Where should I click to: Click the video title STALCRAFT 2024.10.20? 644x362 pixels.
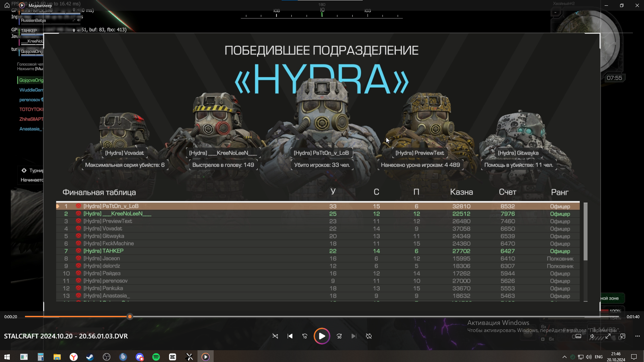point(66,336)
